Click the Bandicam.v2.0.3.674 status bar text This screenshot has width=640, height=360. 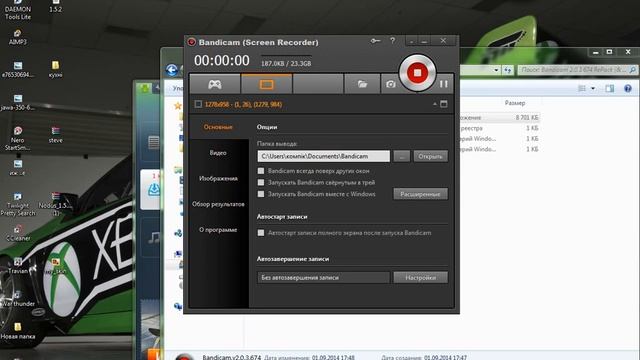[231, 357]
